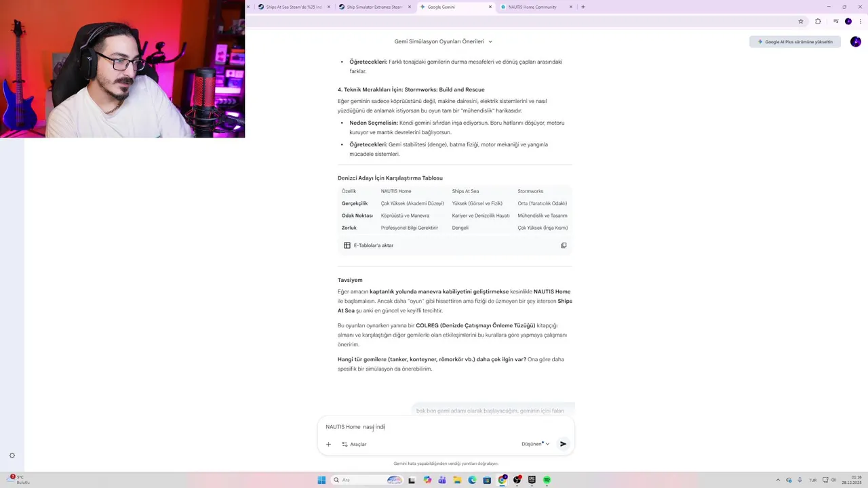Open Epic Games Launcher in taskbar
The height and width of the screenshot is (488, 868).
pos(532,480)
